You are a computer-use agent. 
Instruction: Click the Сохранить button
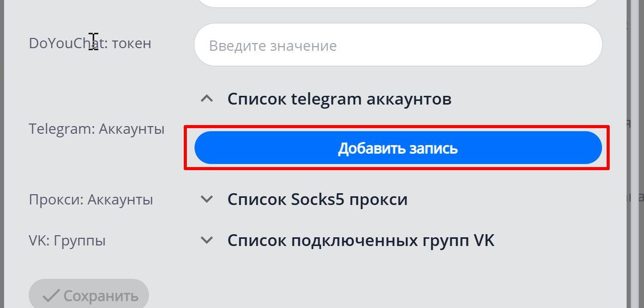click(x=88, y=294)
